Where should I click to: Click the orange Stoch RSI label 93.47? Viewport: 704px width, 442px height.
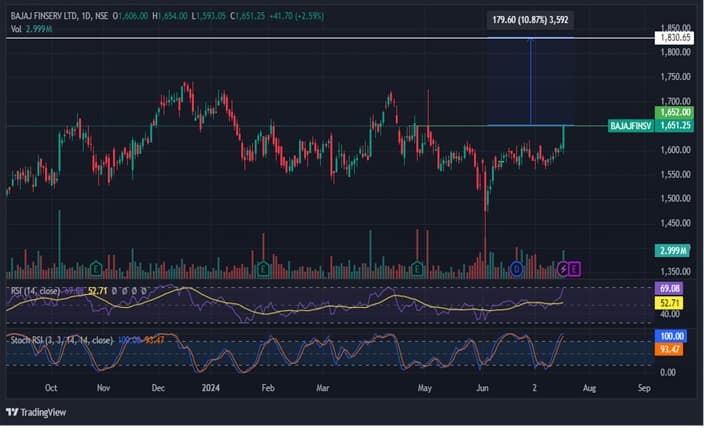(x=669, y=349)
